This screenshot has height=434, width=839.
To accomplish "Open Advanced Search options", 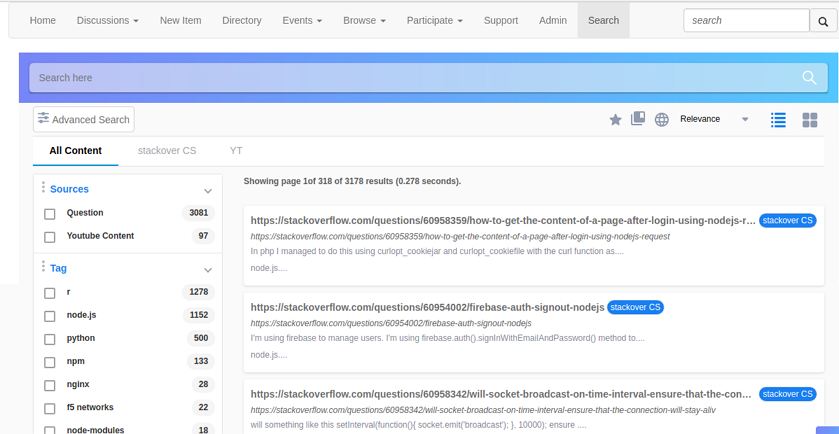I will pos(84,119).
